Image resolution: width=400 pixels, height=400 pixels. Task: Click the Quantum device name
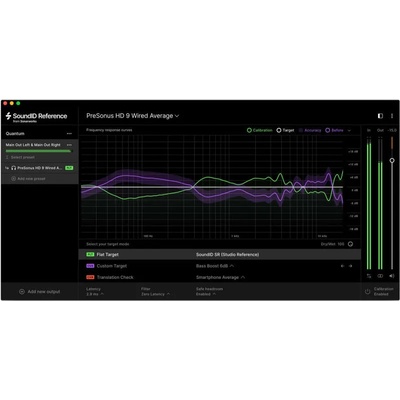coord(15,134)
